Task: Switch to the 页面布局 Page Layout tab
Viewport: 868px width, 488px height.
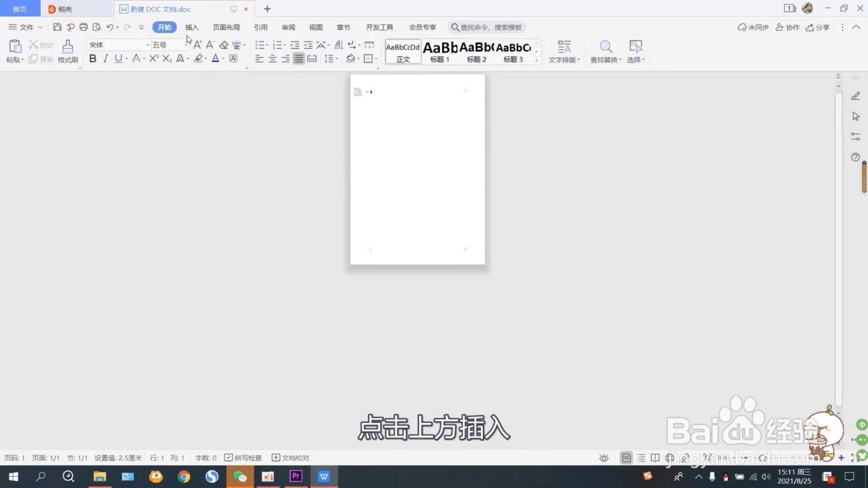Action: (x=226, y=27)
